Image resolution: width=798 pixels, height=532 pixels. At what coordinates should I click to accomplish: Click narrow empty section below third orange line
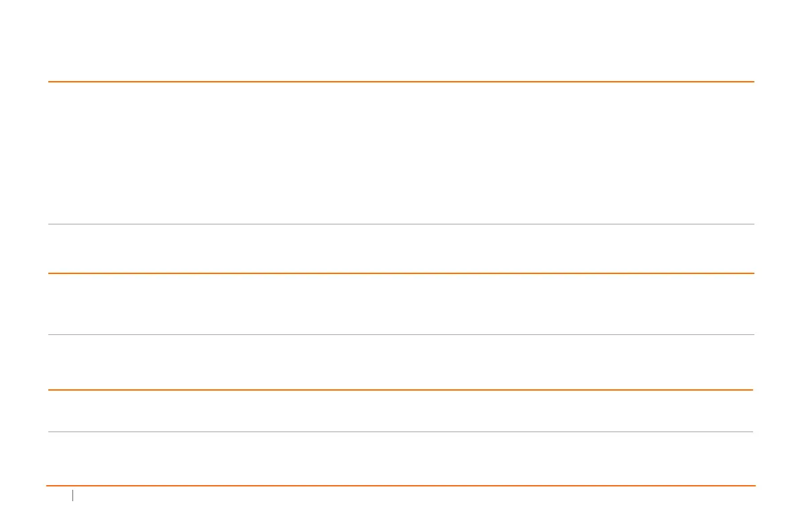tap(401, 410)
